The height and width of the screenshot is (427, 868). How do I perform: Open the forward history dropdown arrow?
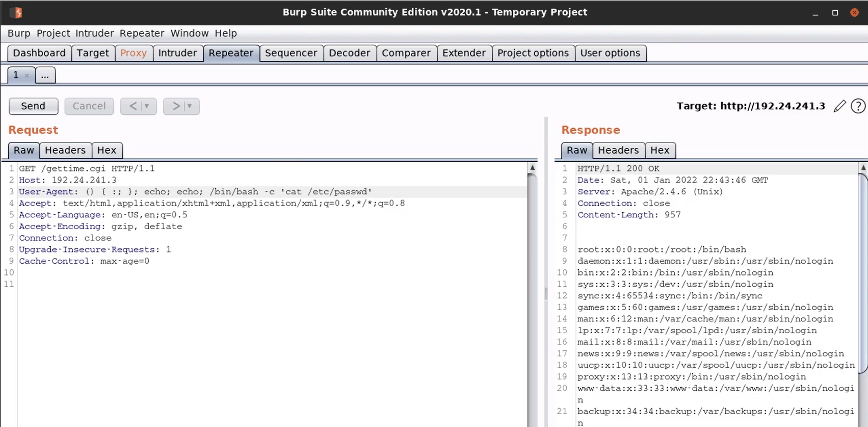pyautogui.click(x=190, y=106)
